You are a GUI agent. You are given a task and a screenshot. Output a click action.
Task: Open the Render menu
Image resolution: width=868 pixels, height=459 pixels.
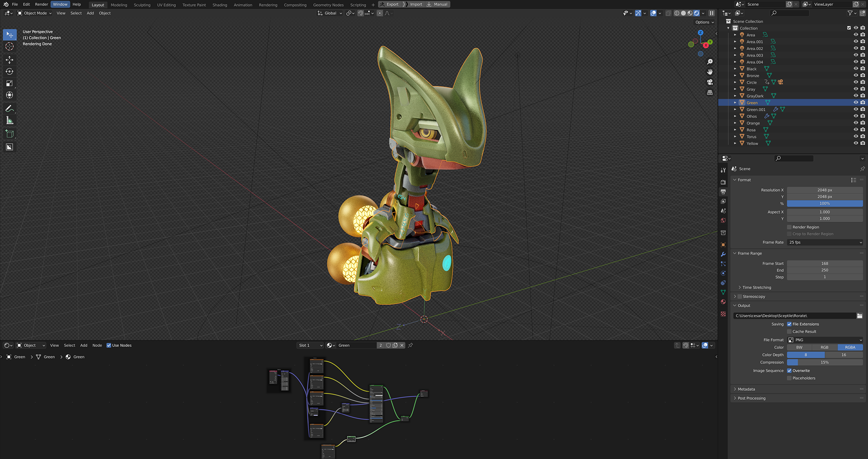click(41, 5)
